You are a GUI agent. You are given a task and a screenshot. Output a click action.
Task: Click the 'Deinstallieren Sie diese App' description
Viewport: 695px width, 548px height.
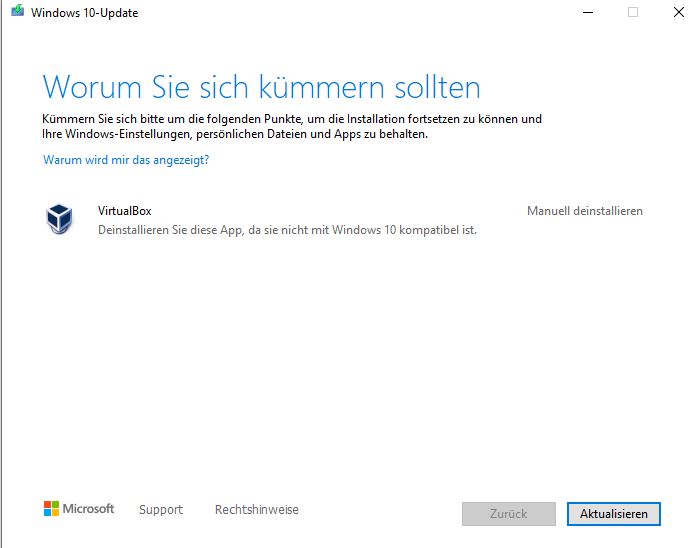(x=287, y=230)
